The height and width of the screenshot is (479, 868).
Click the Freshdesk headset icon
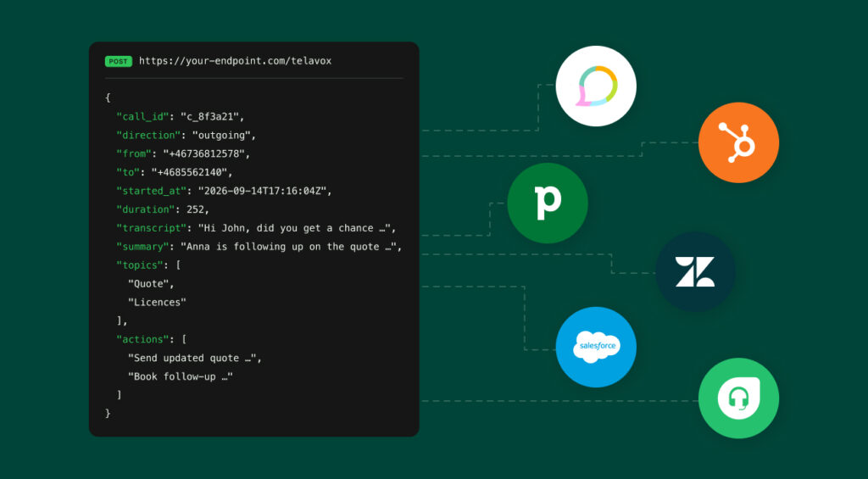click(738, 398)
